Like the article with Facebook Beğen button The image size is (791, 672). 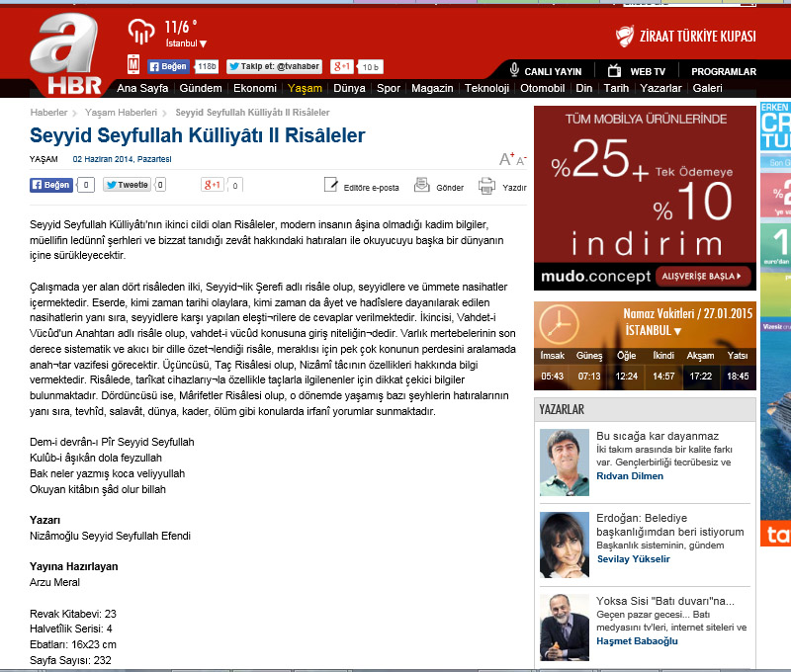tap(50, 185)
